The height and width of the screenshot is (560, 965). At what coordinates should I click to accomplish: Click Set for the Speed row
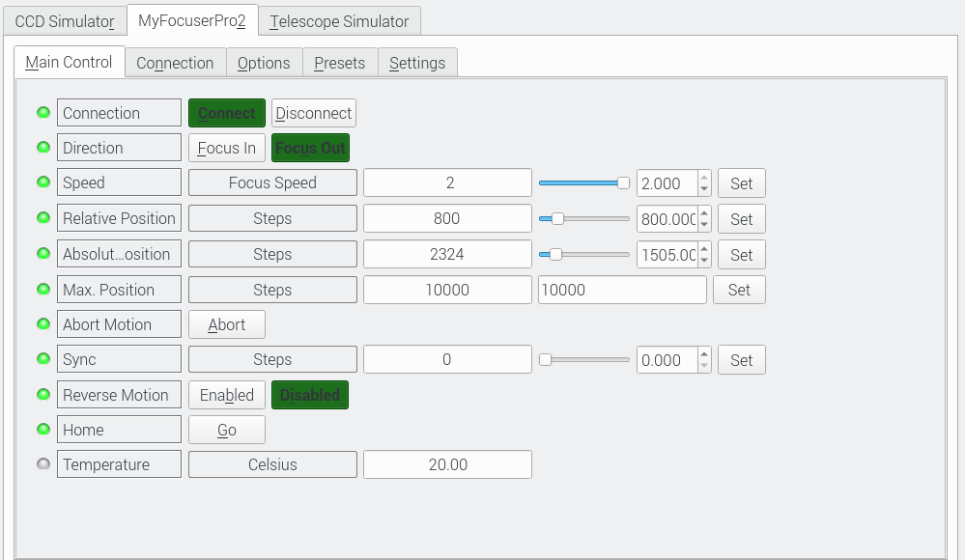tap(742, 183)
